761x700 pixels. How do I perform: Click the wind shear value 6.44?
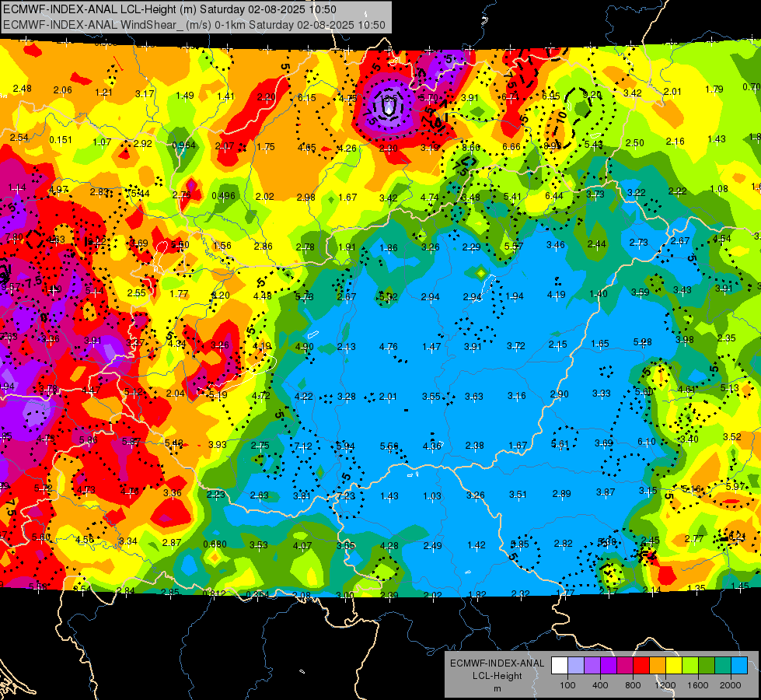(x=554, y=196)
